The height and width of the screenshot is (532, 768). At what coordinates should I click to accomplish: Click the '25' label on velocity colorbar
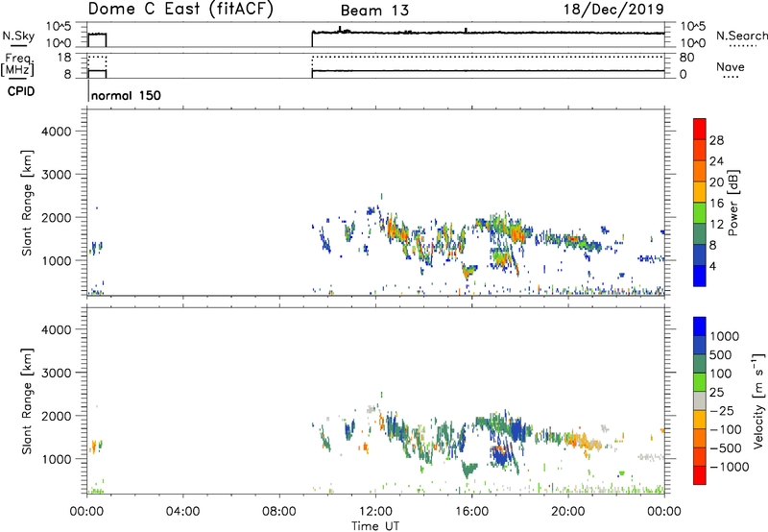coord(717,393)
